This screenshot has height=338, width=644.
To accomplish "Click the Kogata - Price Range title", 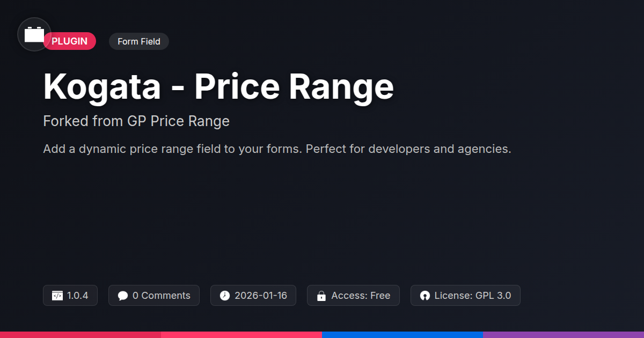I will click(218, 87).
